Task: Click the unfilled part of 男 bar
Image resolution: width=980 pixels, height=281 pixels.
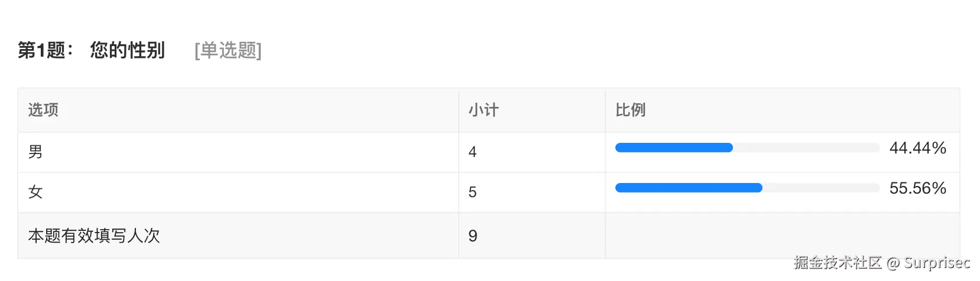Action: 807,148
